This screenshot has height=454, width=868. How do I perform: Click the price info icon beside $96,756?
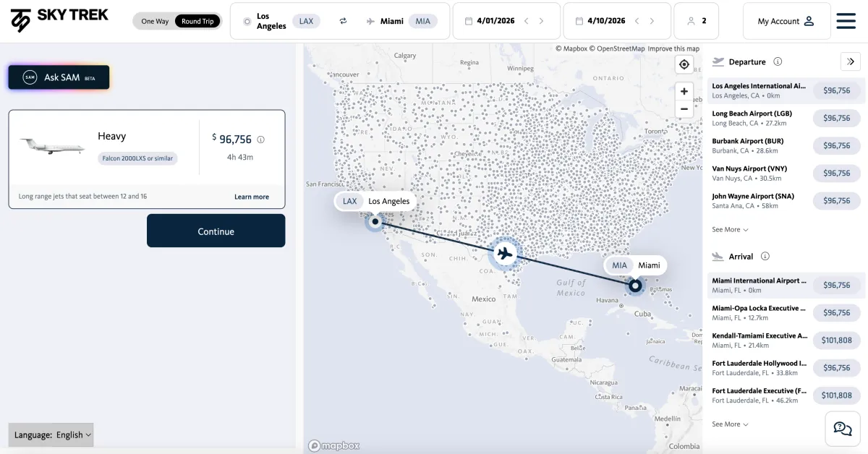coord(261,140)
